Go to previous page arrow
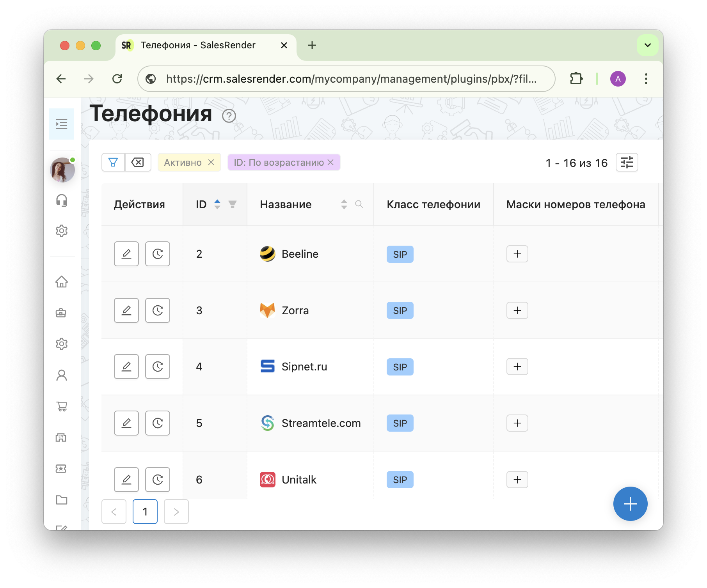The image size is (707, 588). [x=114, y=512]
